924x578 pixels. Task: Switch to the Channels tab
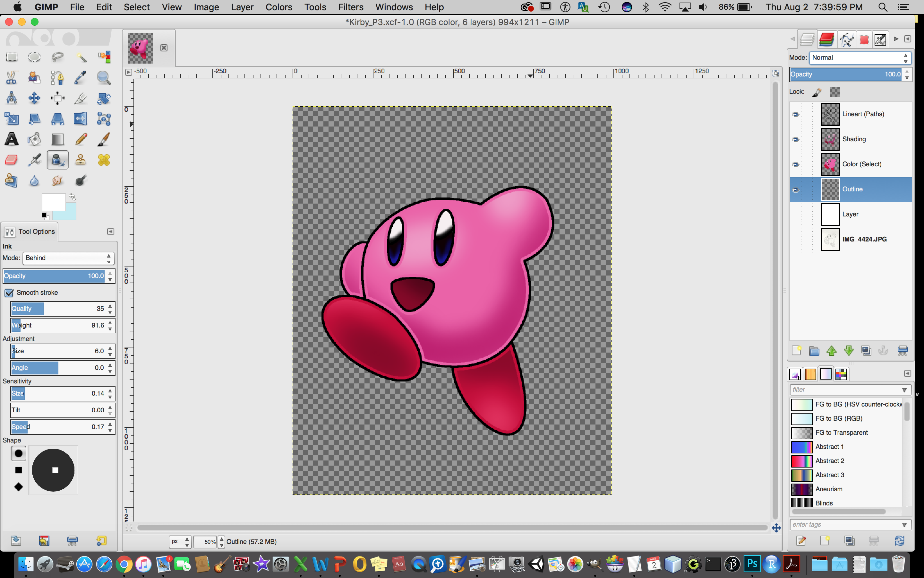click(x=827, y=39)
